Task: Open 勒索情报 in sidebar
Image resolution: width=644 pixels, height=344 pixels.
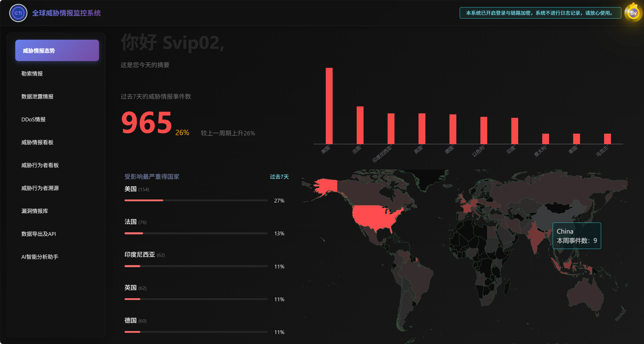Action: point(32,74)
